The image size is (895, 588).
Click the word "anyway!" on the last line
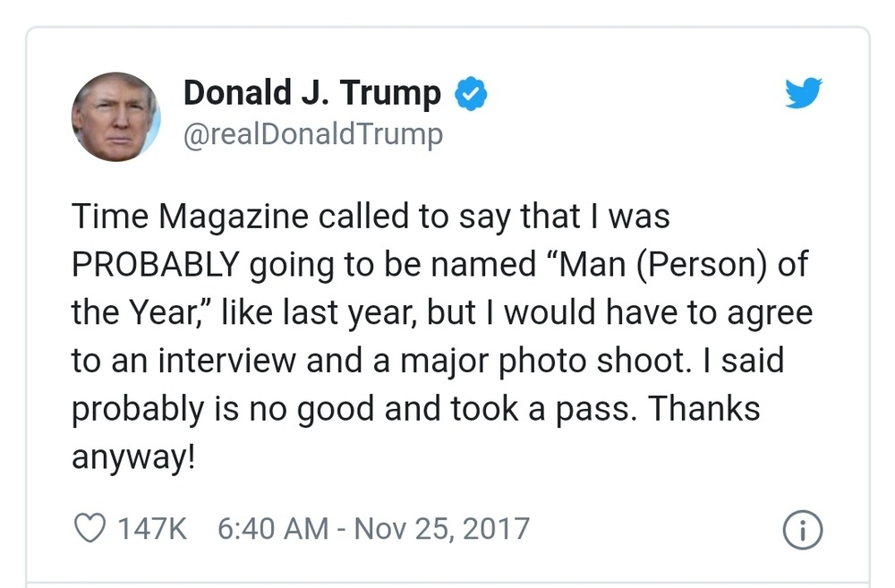coord(132,456)
